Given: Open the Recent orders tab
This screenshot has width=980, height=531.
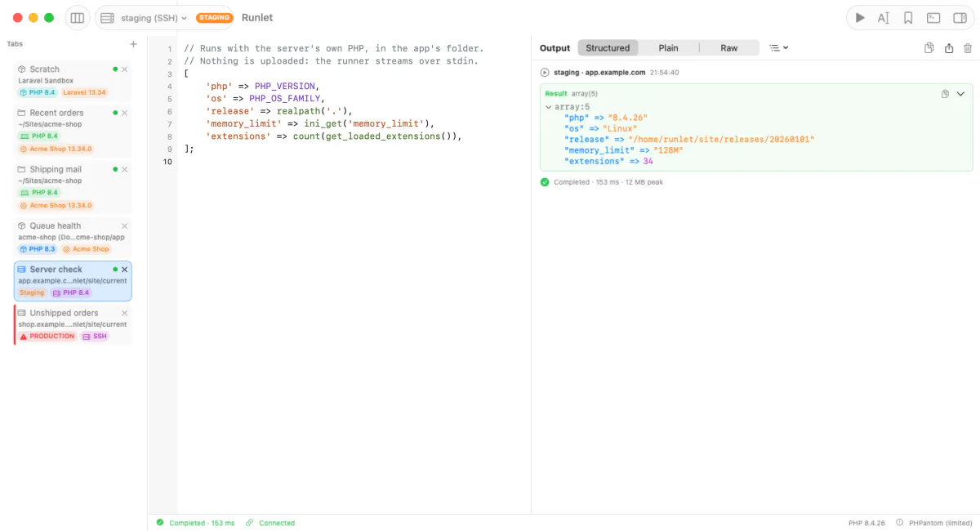Looking at the screenshot, I should (x=73, y=131).
